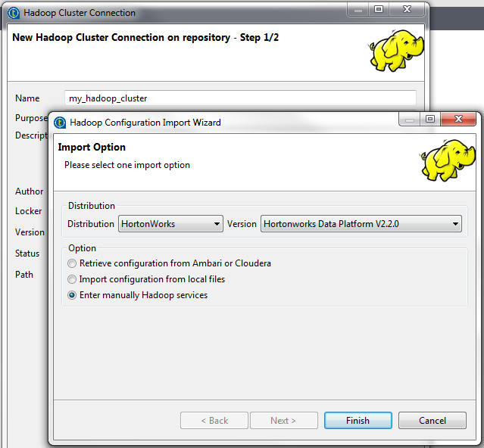484x448 pixels.
Task: Click the 'Import Option' heading text
Action: 92,147
